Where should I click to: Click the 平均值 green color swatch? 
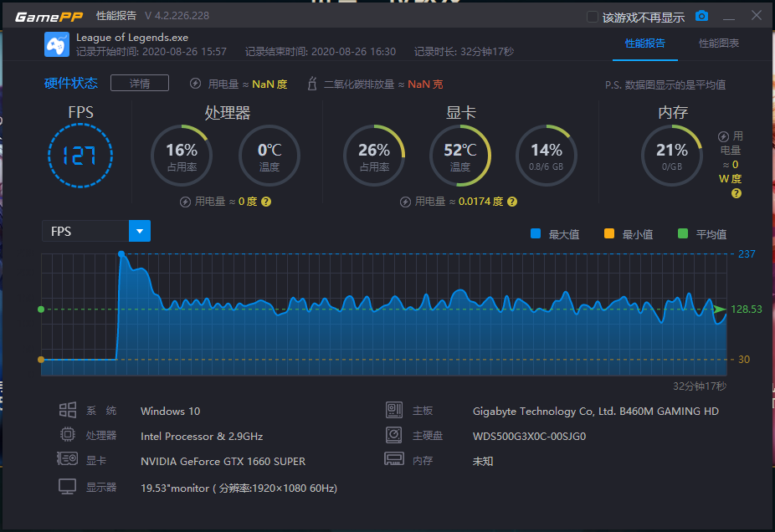pos(683,233)
